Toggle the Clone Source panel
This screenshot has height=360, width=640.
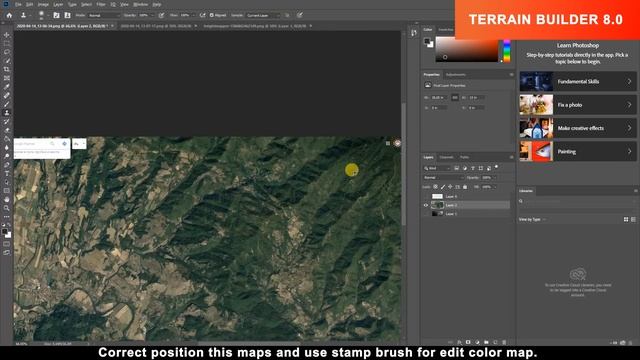coord(67,15)
